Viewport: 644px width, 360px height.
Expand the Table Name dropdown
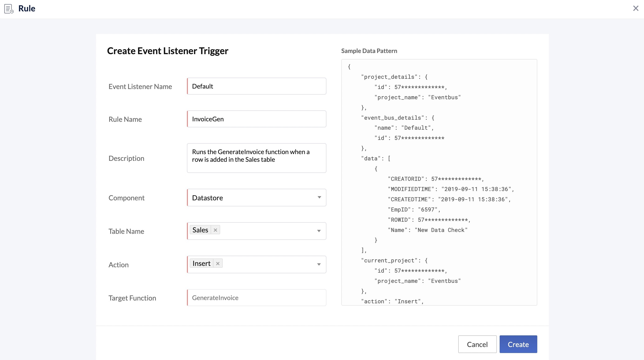[319, 231]
